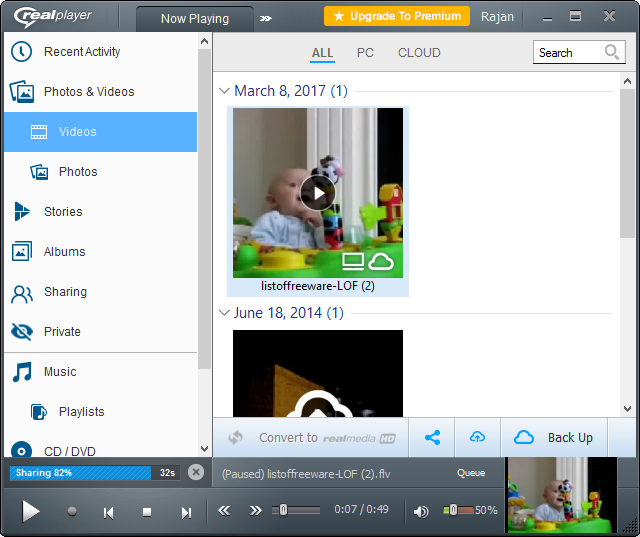Select the CLOUD filter tab
Screen dimensions: 640x537
click(419, 53)
